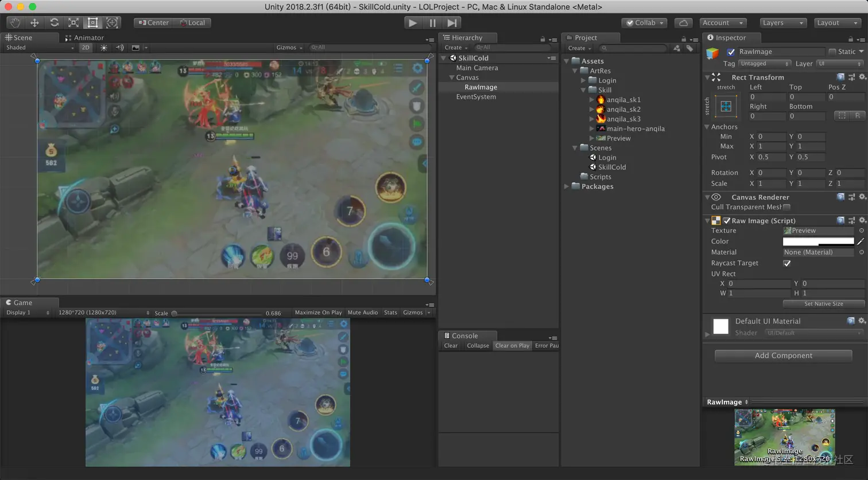Viewport: 868px width, 480px height.
Task: Click the Game view Scale slider
Action: pos(216,313)
